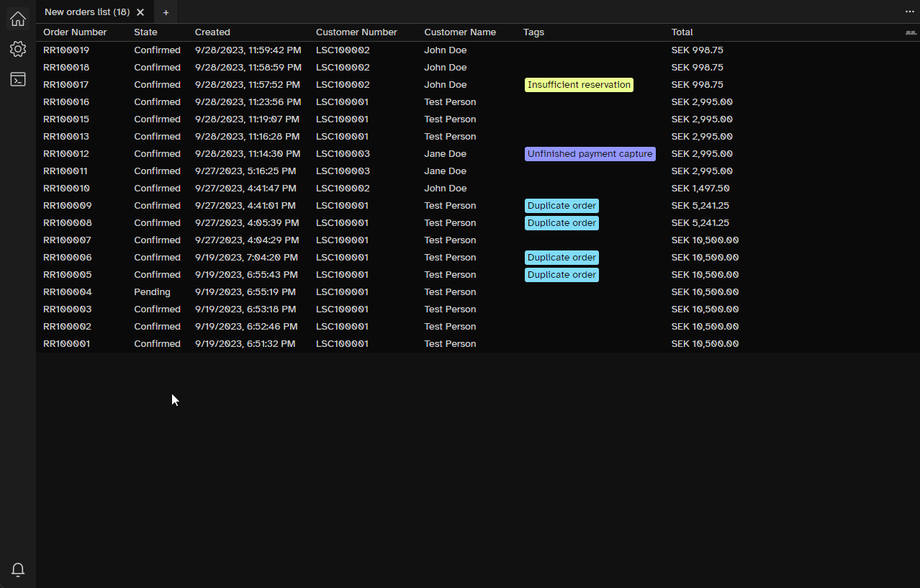Click the Unfinished payment capture tag
Image resolution: width=920 pixels, height=588 pixels.
point(590,153)
